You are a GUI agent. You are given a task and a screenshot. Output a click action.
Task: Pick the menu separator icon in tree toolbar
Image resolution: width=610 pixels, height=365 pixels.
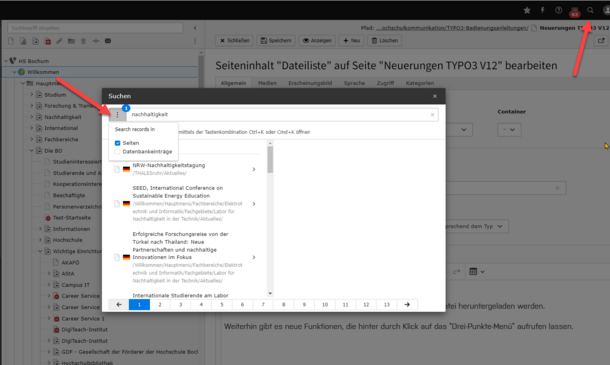(96, 41)
